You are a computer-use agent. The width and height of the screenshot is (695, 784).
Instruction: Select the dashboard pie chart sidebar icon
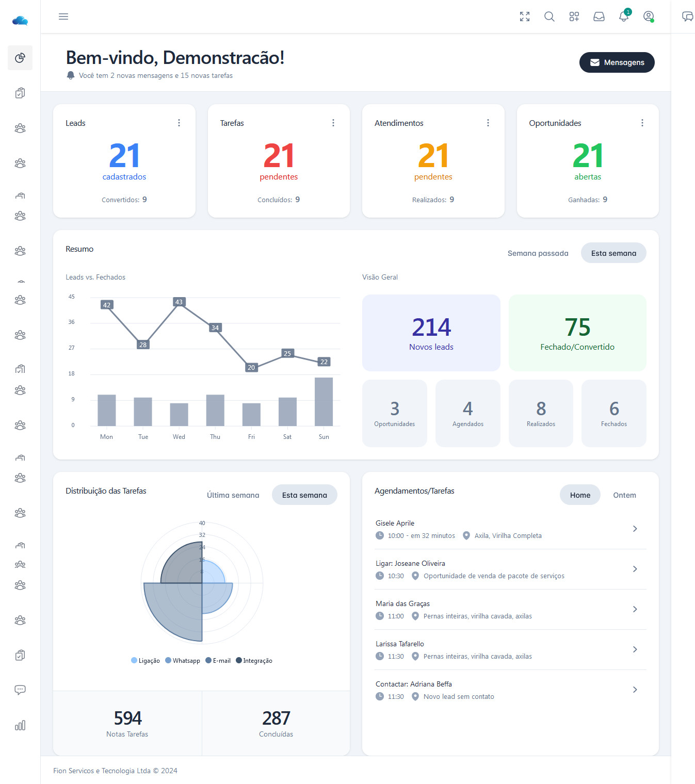[20, 58]
